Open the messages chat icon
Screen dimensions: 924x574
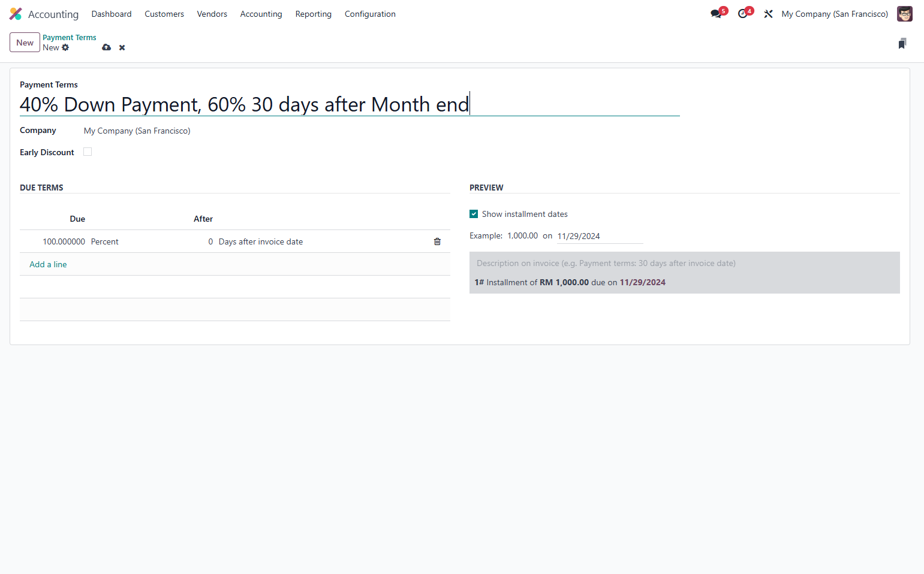coord(717,14)
